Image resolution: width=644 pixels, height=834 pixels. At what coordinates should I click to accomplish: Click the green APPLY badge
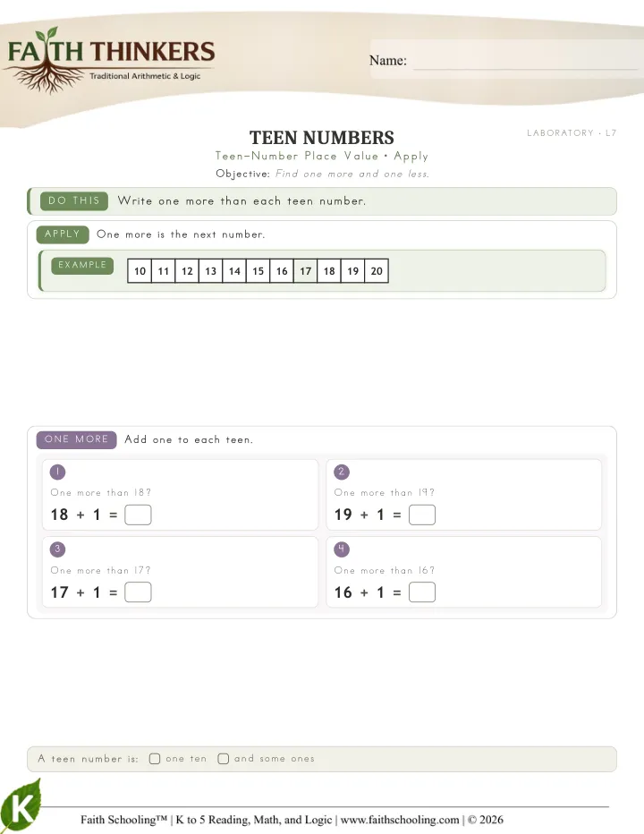[63, 234]
